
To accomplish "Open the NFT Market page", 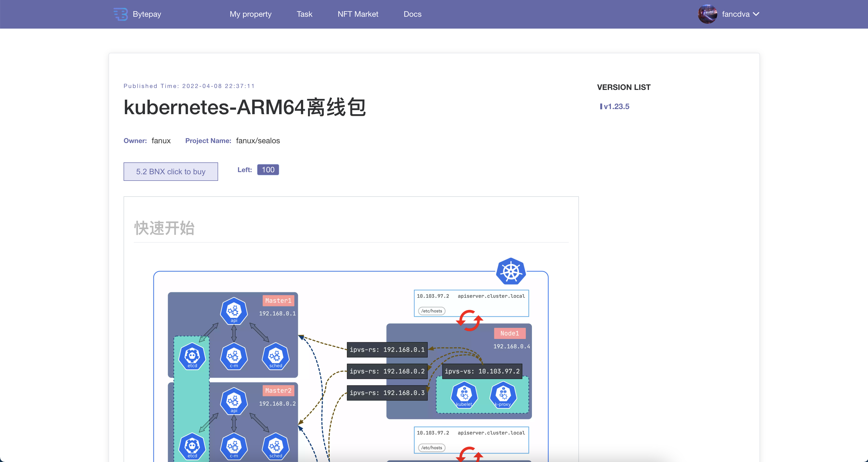I will [x=358, y=14].
